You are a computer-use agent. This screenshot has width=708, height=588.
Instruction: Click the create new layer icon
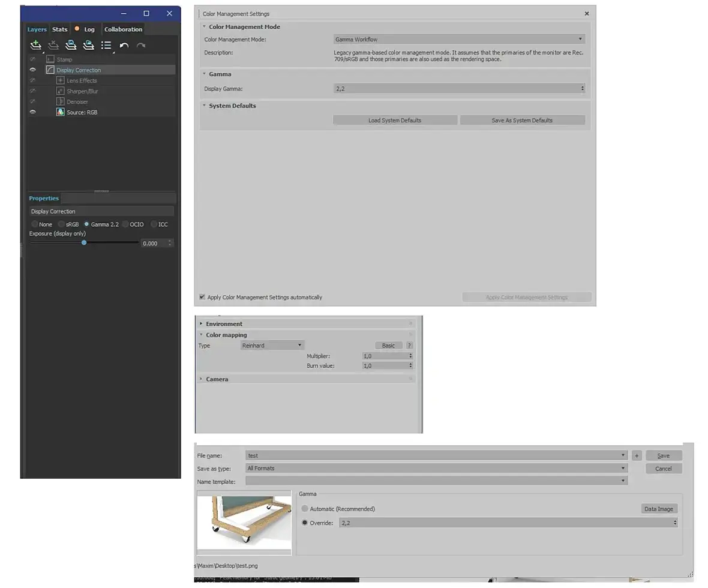pos(35,45)
